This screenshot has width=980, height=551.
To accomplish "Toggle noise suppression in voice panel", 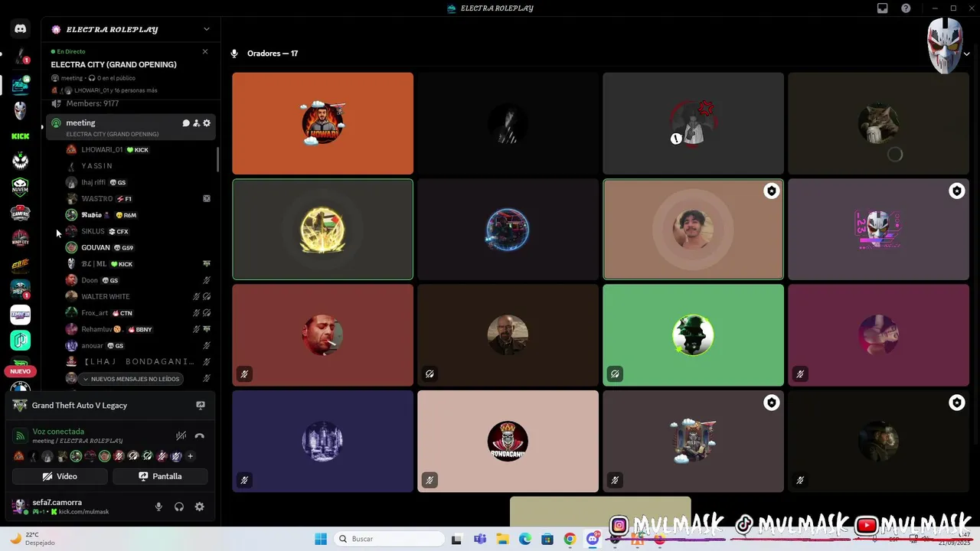I will click(x=181, y=436).
